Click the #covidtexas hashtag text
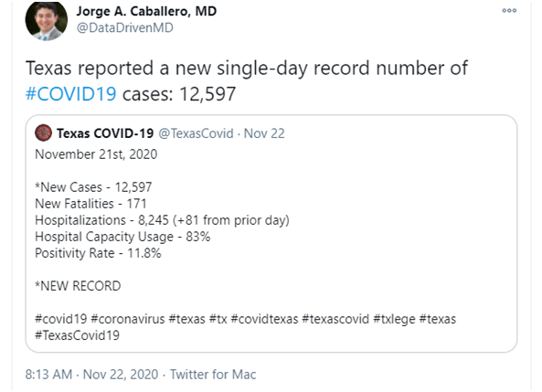The height and width of the screenshot is (392, 542). pos(264,319)
